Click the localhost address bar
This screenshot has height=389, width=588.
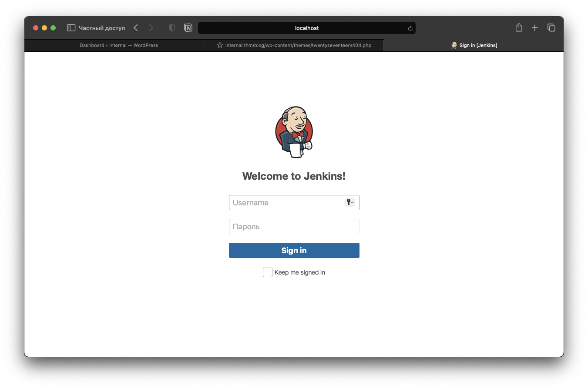tap(306, 28)
